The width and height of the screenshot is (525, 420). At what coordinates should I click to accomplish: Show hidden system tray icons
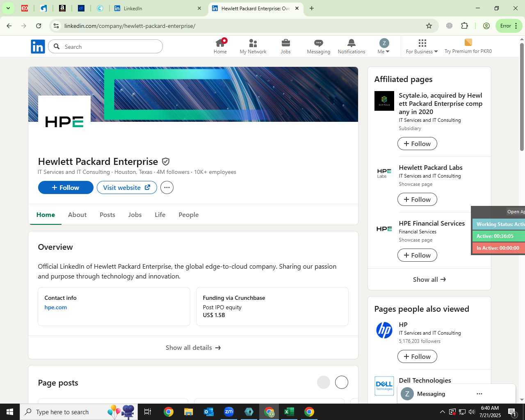[442, 412]
